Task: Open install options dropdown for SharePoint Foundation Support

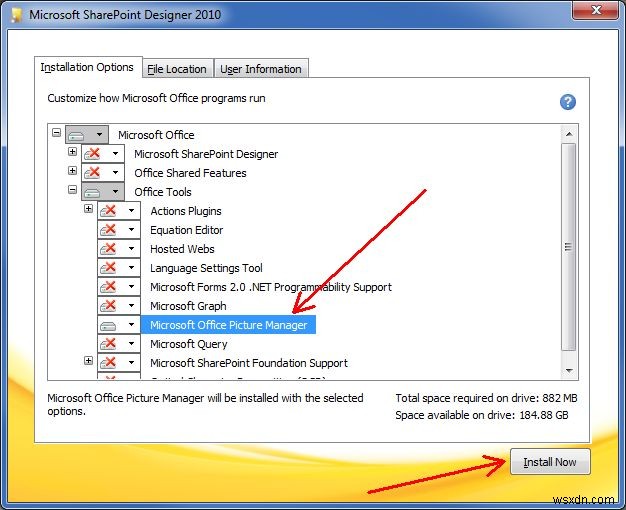Action: [x=131, y=363]
